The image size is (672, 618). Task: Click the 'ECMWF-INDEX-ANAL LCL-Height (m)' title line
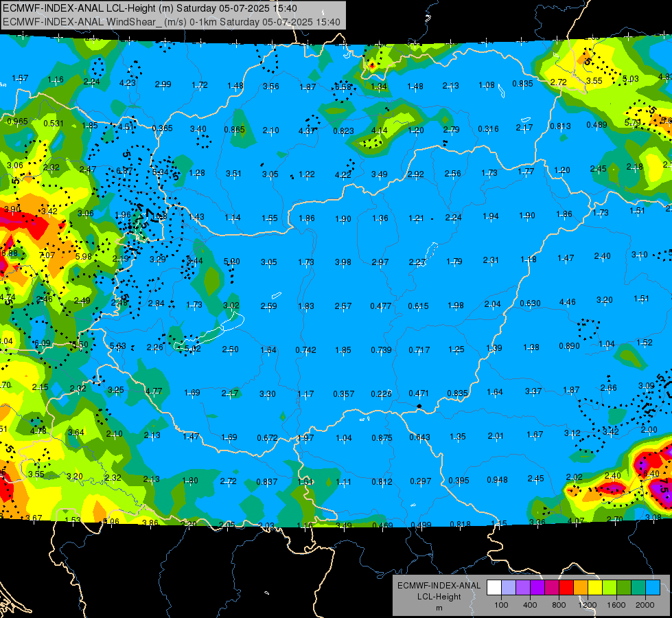pos(150,8)
